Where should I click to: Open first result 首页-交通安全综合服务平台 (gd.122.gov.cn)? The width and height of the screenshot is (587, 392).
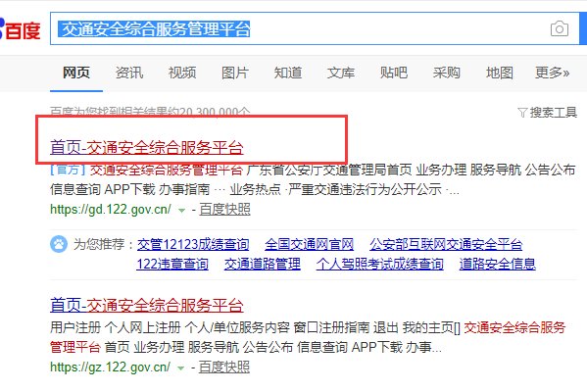point(147,148)
